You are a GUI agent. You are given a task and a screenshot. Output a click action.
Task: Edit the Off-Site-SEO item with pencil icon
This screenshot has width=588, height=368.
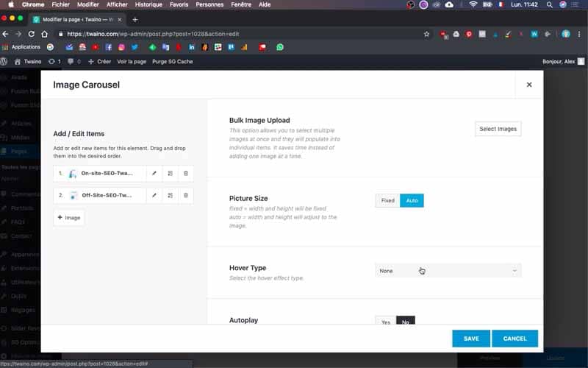pos(154,195)
